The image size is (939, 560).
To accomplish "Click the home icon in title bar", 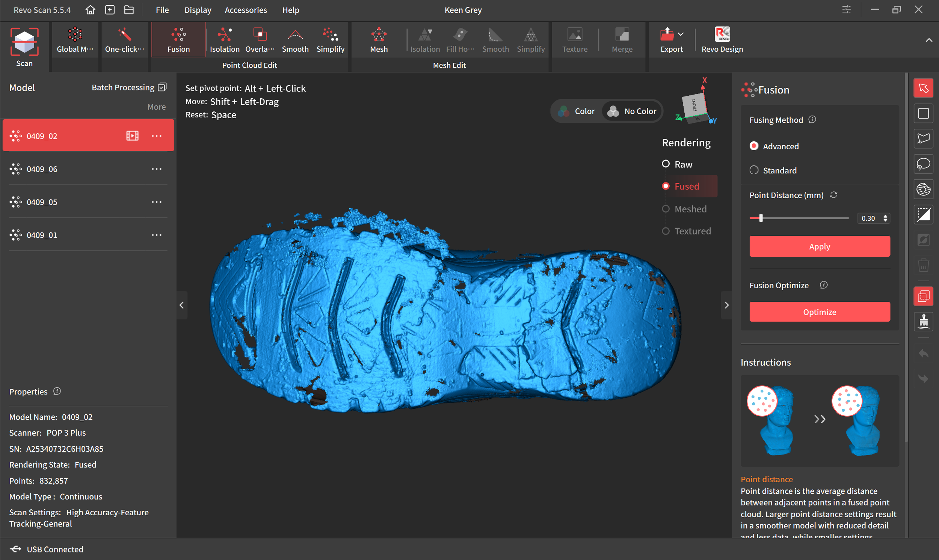I will click(90, 10).
